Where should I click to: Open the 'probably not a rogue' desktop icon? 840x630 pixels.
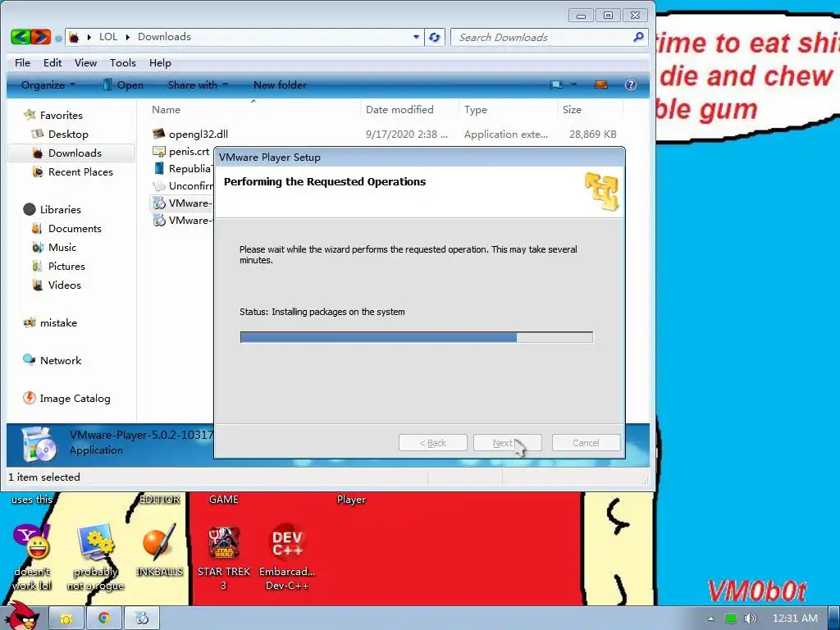coord(95,558)
